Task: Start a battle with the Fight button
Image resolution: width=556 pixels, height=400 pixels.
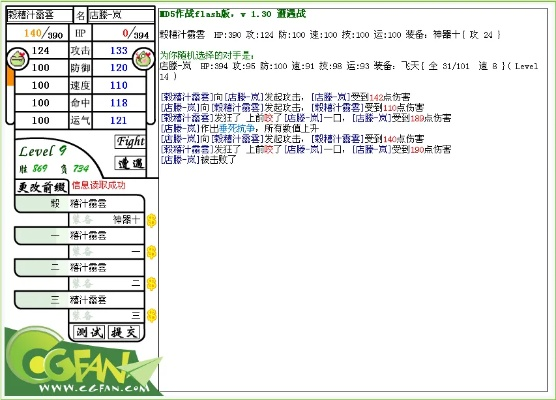Action: (x=130, y=141)
